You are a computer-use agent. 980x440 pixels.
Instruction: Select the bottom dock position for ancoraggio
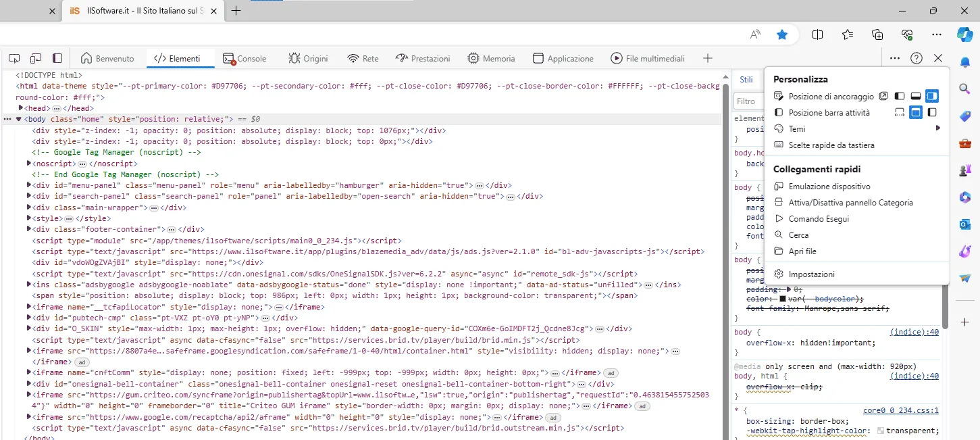click(915, 95)
